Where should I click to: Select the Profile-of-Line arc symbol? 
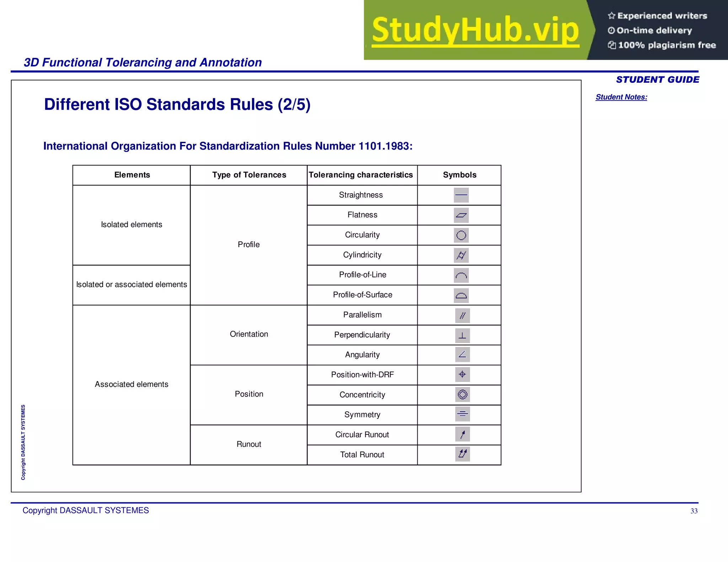click(x=461, y=275)
